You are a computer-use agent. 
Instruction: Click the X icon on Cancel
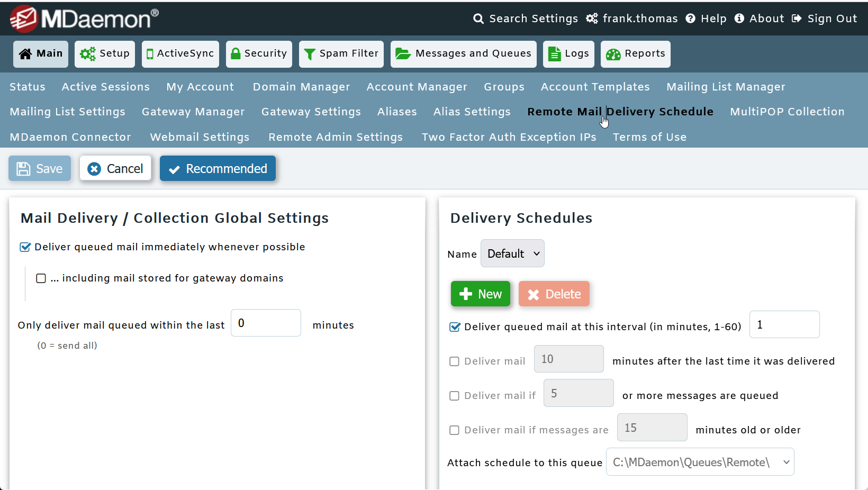94,169
